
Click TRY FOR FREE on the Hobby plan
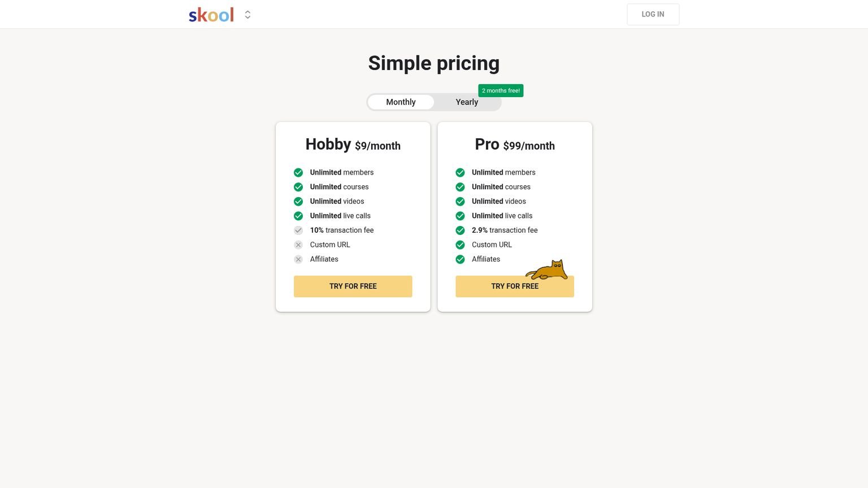pyautogui.click(x=353, y=286)
